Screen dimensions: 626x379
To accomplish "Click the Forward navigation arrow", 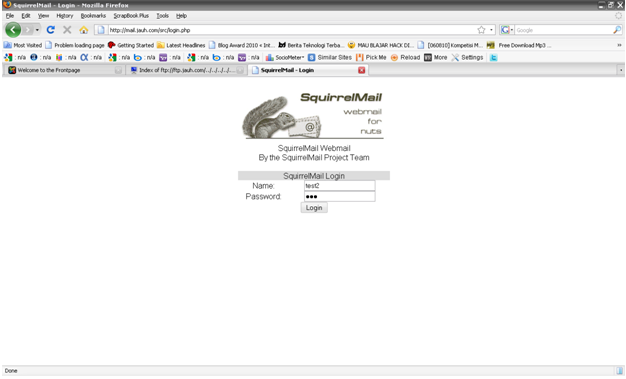I will click(x=28, y=30).
